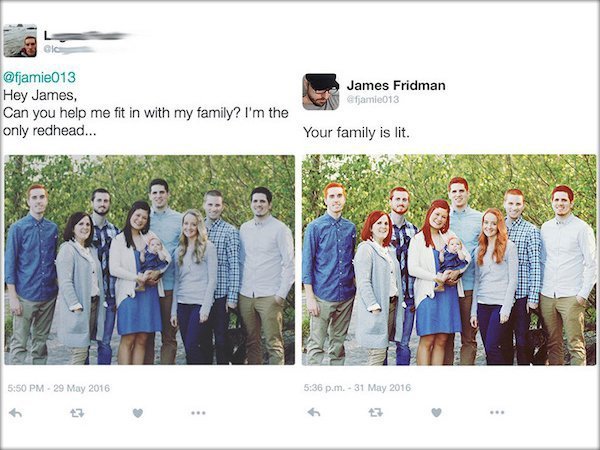The width and height of the screenshot is (600, 450).
Task: Open the original family photo
Action: [150, 260]
